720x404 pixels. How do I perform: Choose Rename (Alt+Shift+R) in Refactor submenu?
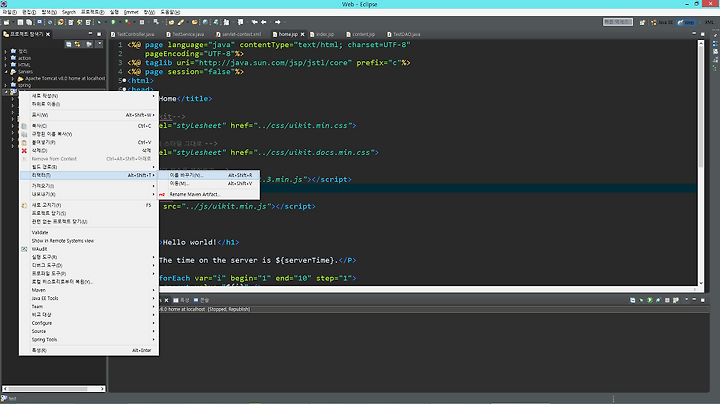tap(209, 175)
